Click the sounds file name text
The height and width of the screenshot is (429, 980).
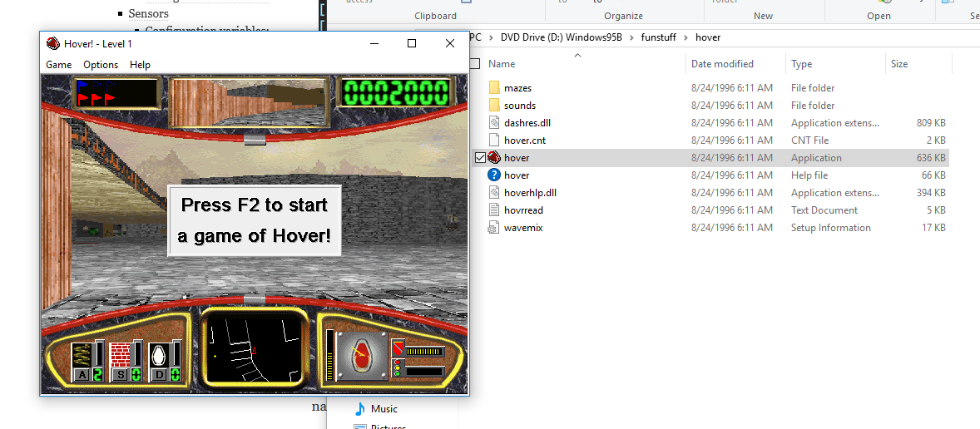(x=519, y=106)
